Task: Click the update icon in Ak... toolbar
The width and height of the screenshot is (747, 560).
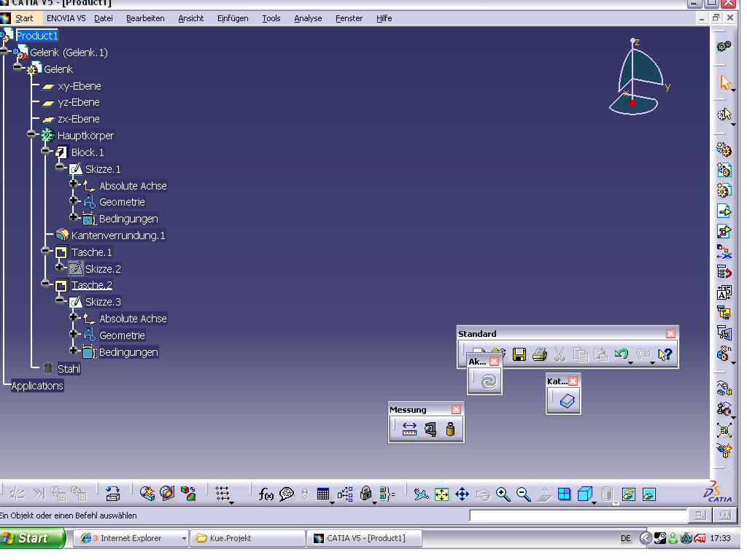Action: 489,381
